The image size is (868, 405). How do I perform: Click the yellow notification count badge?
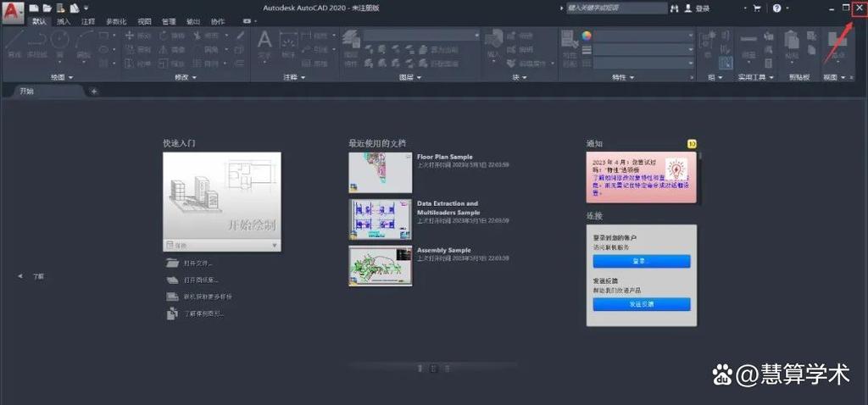pos(692,145)
